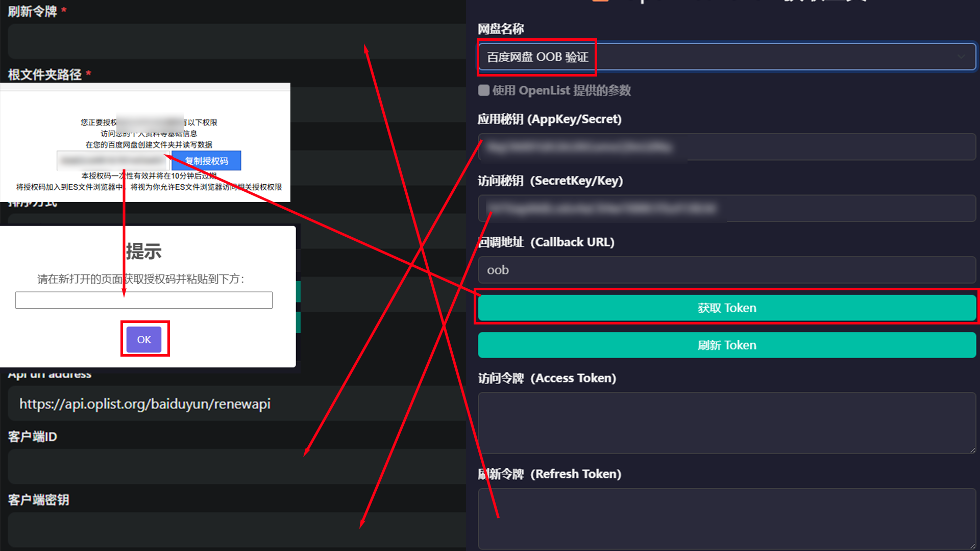Click Access Token textarea resize handle
The image size is (980, 551).
pos(972,450)
